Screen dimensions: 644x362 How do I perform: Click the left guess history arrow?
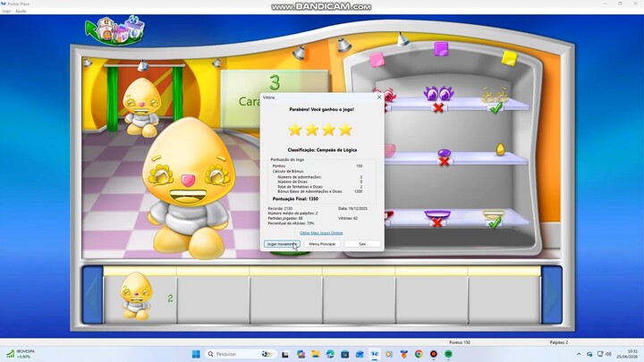(93, 295)
